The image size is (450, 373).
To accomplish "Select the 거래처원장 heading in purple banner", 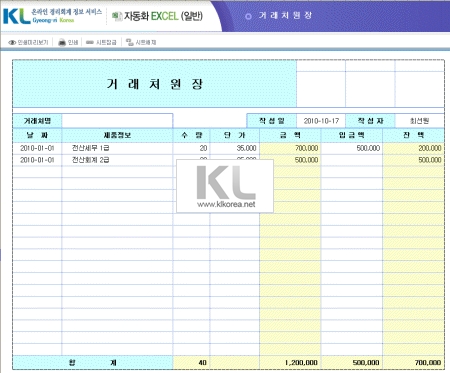I will point(285,16).
